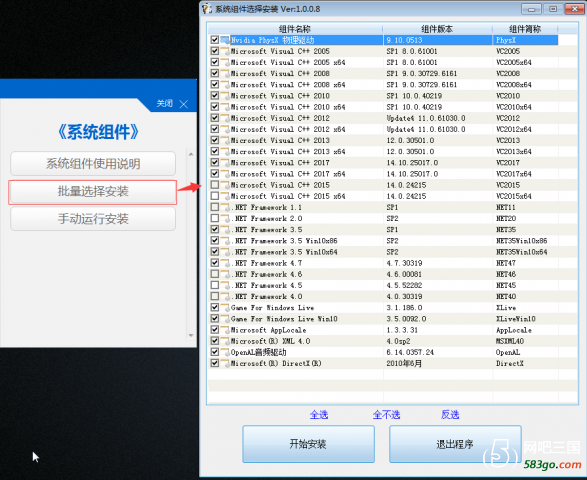Enable Microsoft Visual C++ 2015 checkbox

tap(215, 185)
